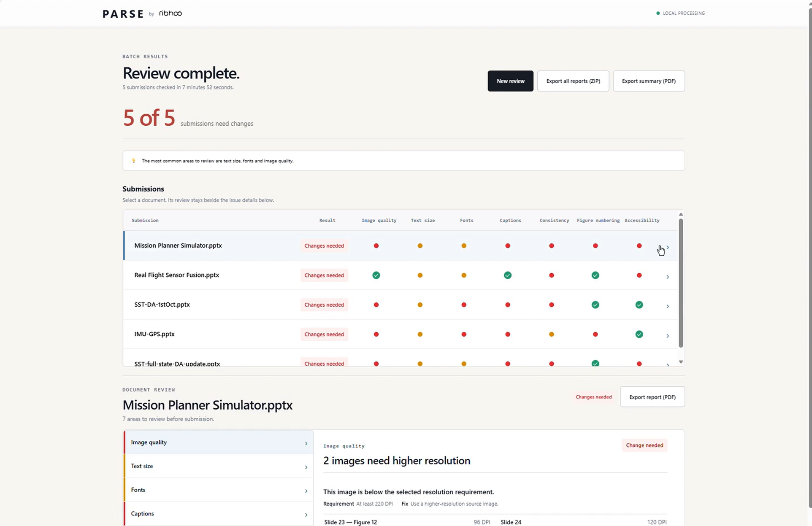Viewport: 812px width, 526px height.
Task: Open Fonts section chevron
Action: coord(306,491)
